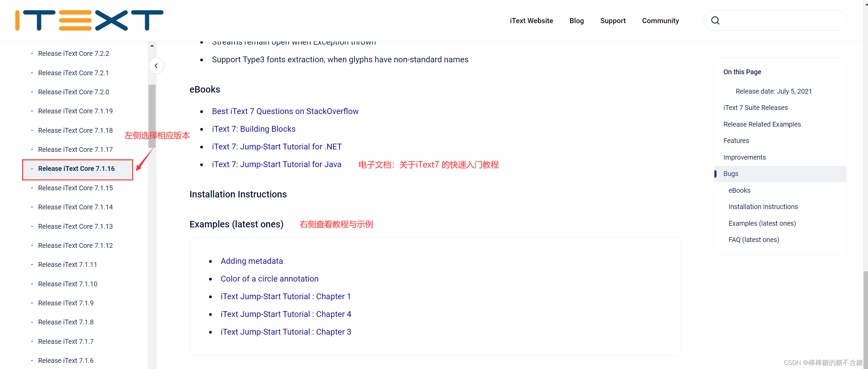This screenshot has width=868, height=369.
Task: Open iText Jump-Start Tutorial : Chapter 4
Action: pos(286,314)
